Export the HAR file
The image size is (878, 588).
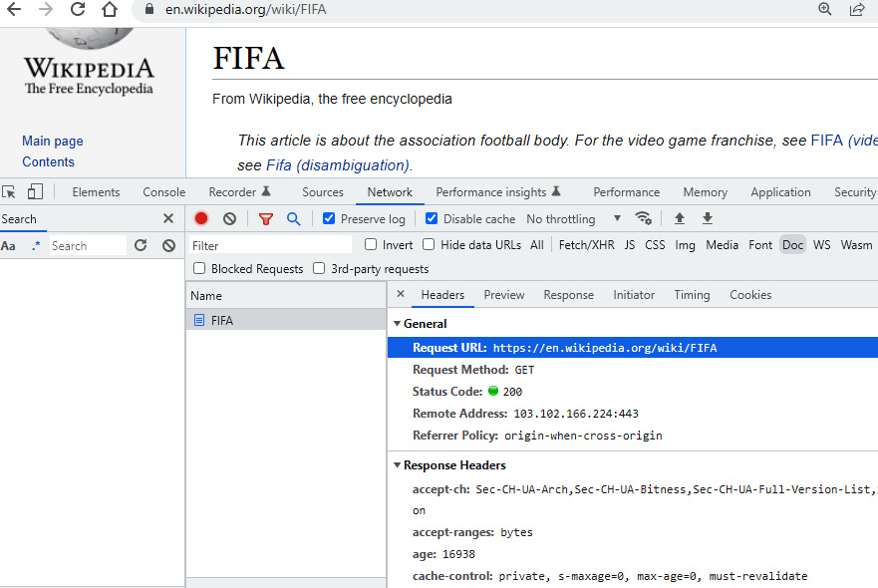coord(708,218)
